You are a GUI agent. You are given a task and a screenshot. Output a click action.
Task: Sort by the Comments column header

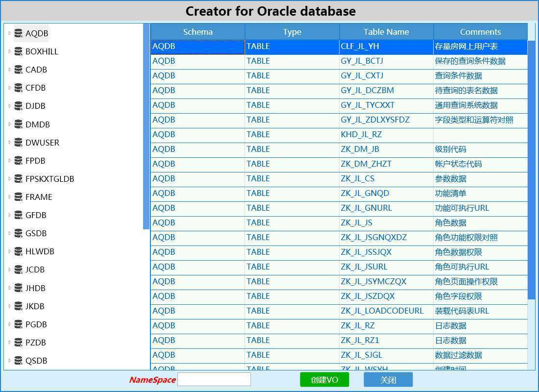tap(481, 32)
